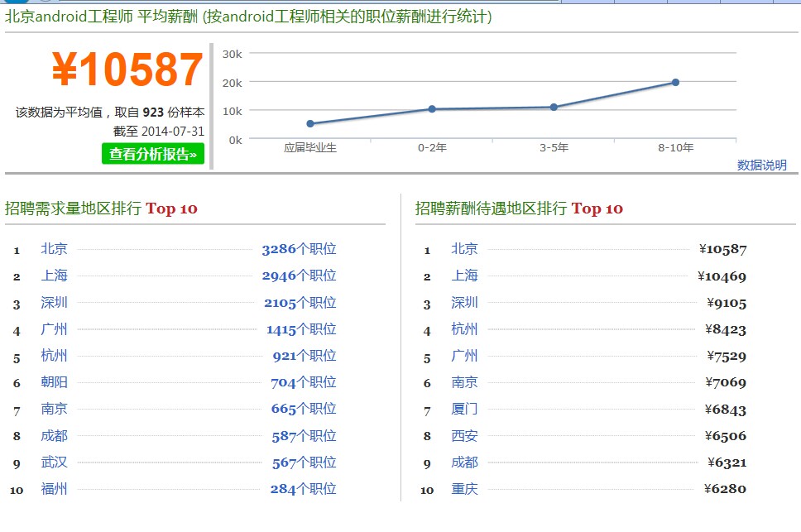Screen dimensions: 801x532
Task: Open 武汉 in the job demand ranking
Action: pyautogui.click(x=54, y=462)
